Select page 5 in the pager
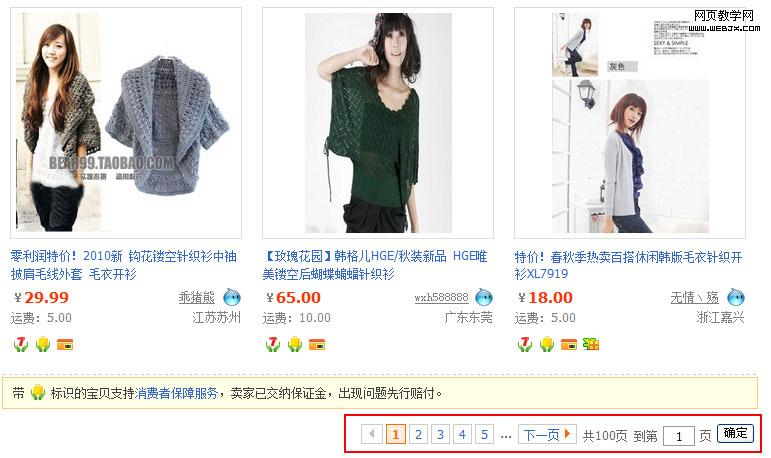 coord(484,434)
